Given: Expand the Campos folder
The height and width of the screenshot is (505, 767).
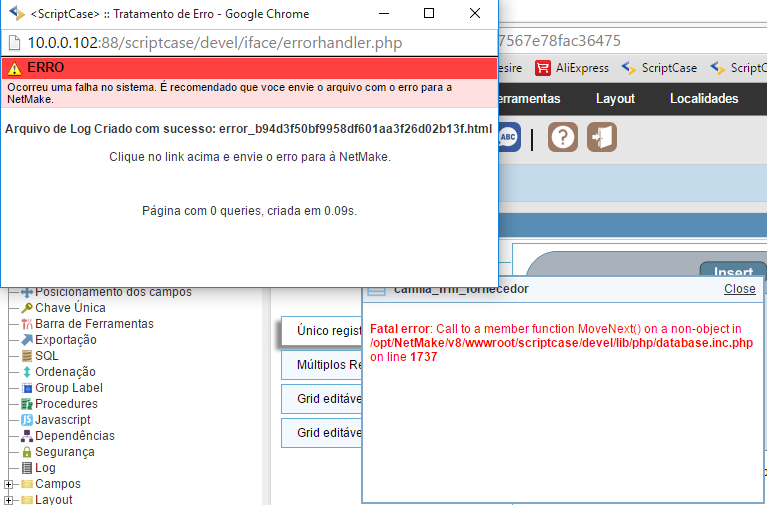Looking at the screenshot, I should 9,484.
